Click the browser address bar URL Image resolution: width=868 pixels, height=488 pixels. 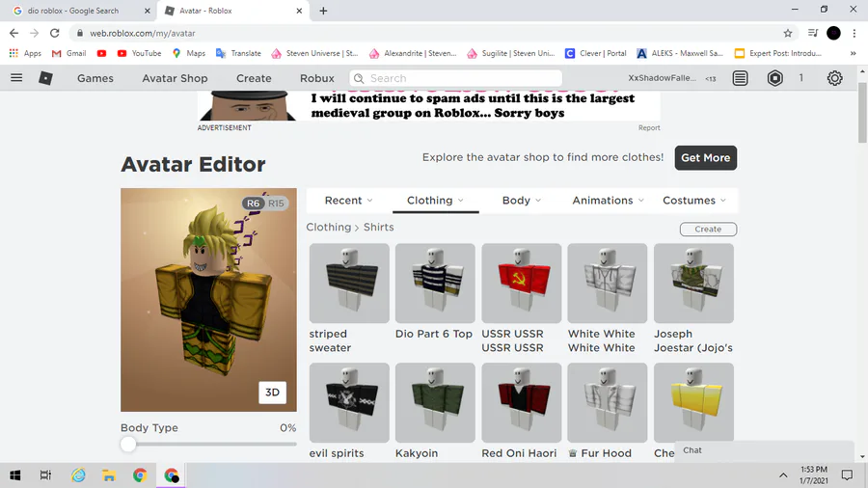coord(143,33)
